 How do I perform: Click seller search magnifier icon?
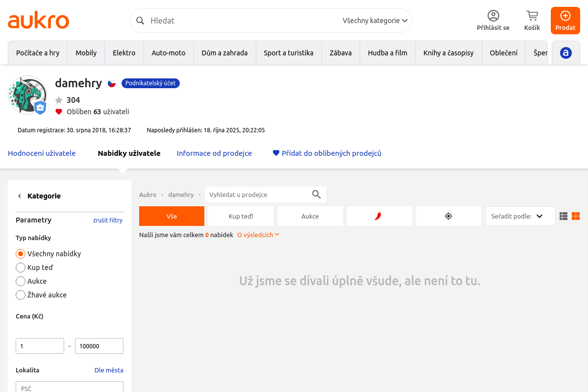tap(317, 195)
